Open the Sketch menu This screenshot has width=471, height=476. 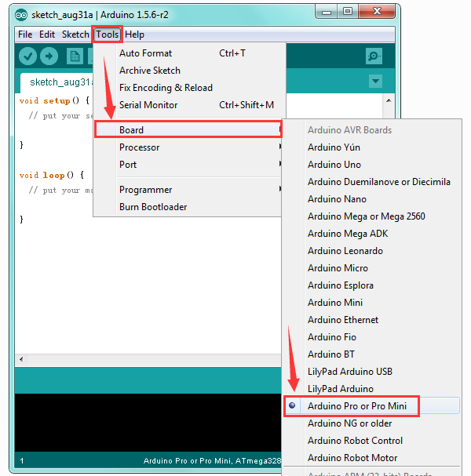(x=75, y=35)
